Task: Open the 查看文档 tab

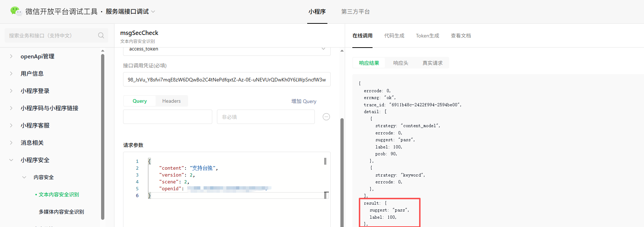Action: click(x=461, y=36)
